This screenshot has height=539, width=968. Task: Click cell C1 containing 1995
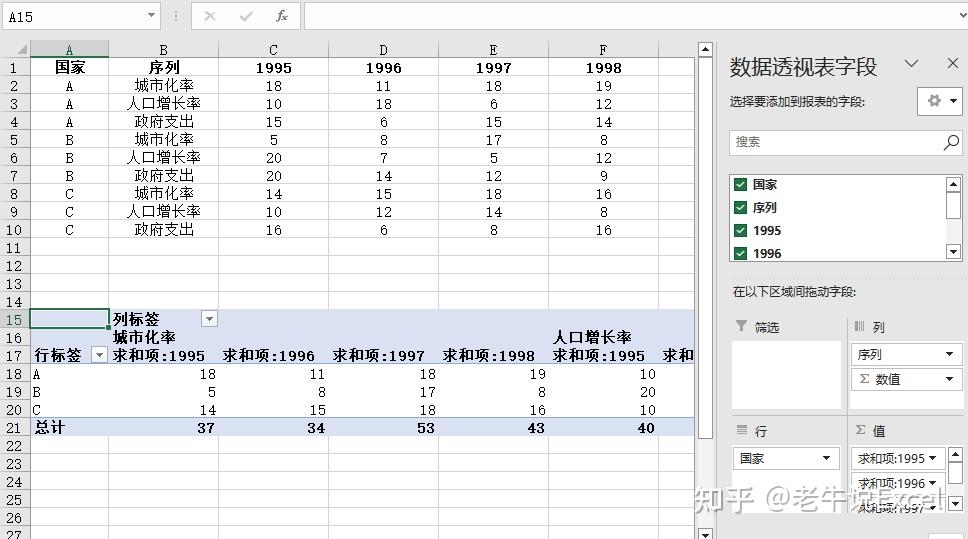[x=273, y=67]
